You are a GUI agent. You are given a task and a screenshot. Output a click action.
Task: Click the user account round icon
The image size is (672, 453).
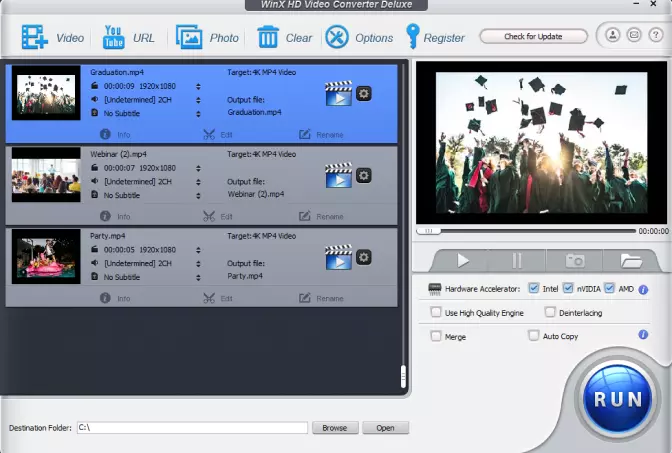tap(613, 35)
